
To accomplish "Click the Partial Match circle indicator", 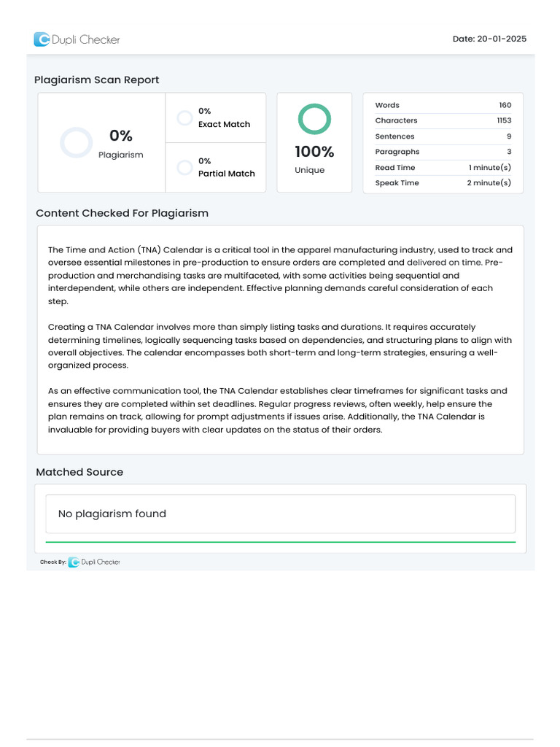I will tap(184, 167).
